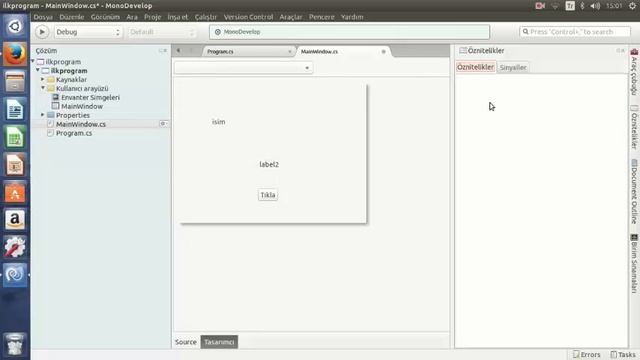Select the MainWindow designer item
Screen dimensions: 640x360
tap(82, 106)
